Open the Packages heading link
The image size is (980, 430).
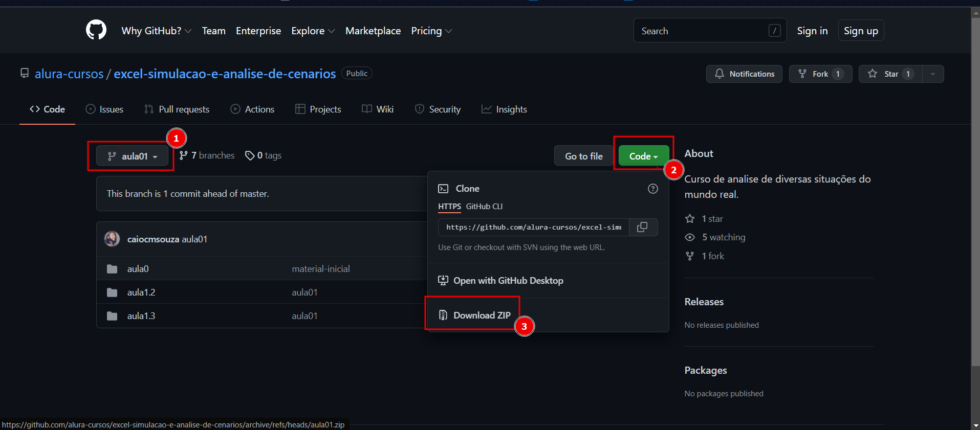pos(706,370)
